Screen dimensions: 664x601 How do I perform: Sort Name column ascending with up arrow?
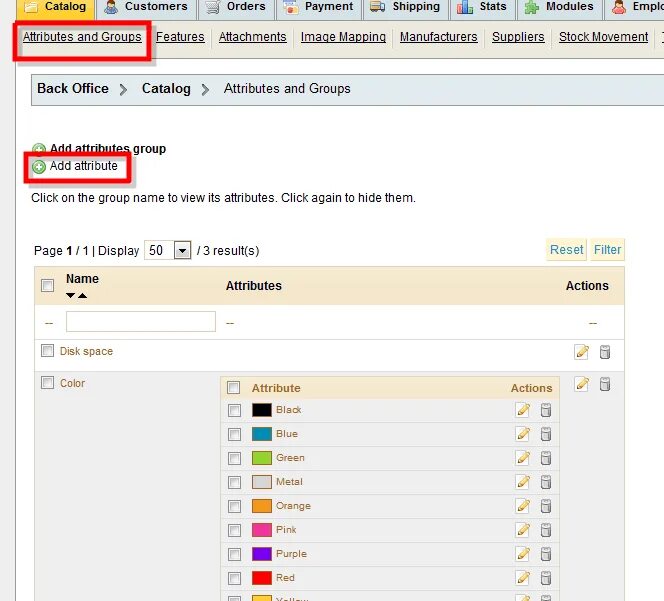pyautogui.click(x=83, y=296)
